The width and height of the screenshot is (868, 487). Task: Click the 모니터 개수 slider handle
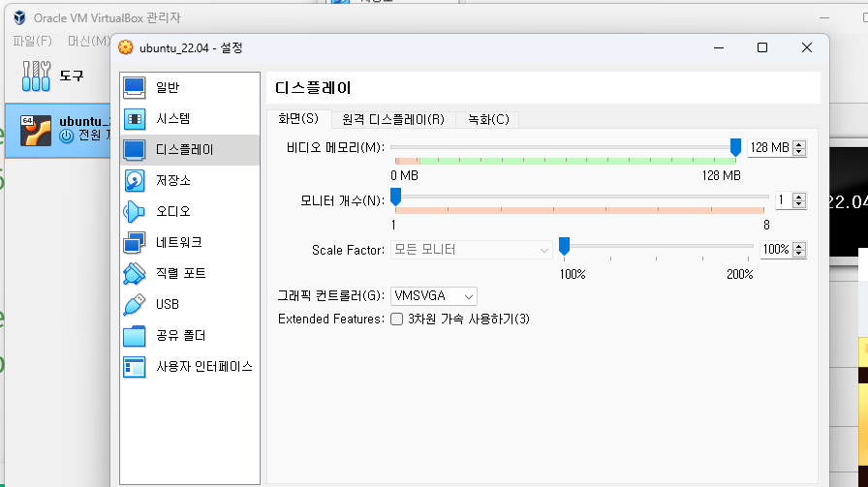tap(395, 197)
